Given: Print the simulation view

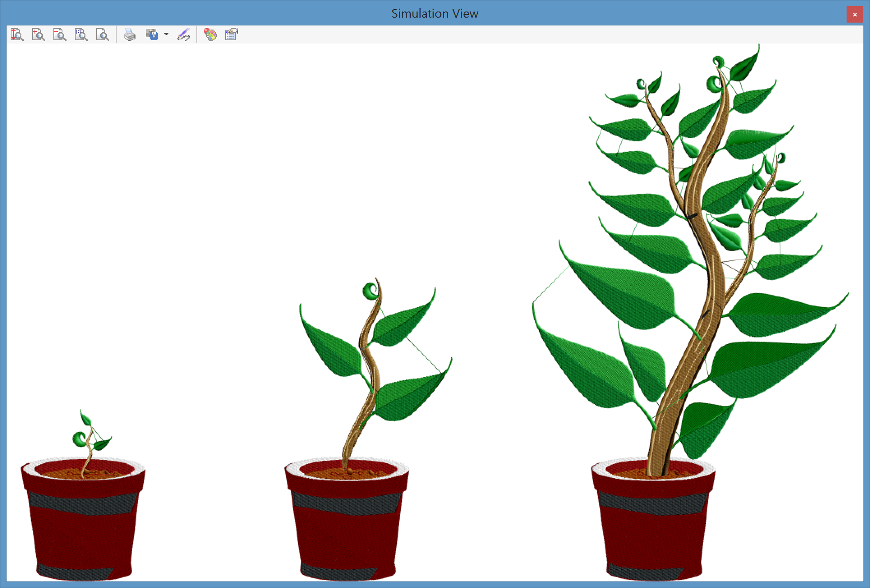Looking at the screenshot, I should pyautogui.click(x=130, y=35).
